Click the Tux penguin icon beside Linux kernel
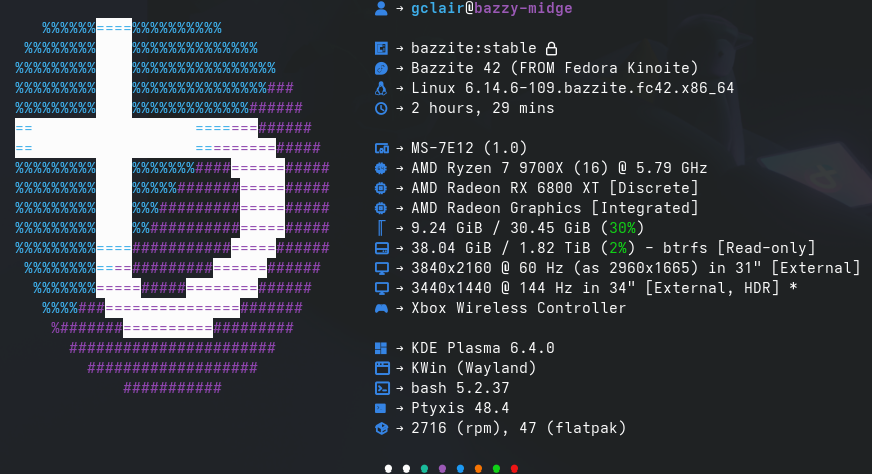 (381, 88)
